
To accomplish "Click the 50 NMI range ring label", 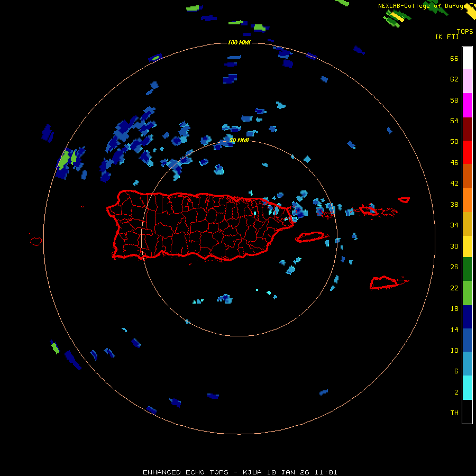I will pyautogui.click(x=239, y=140).
